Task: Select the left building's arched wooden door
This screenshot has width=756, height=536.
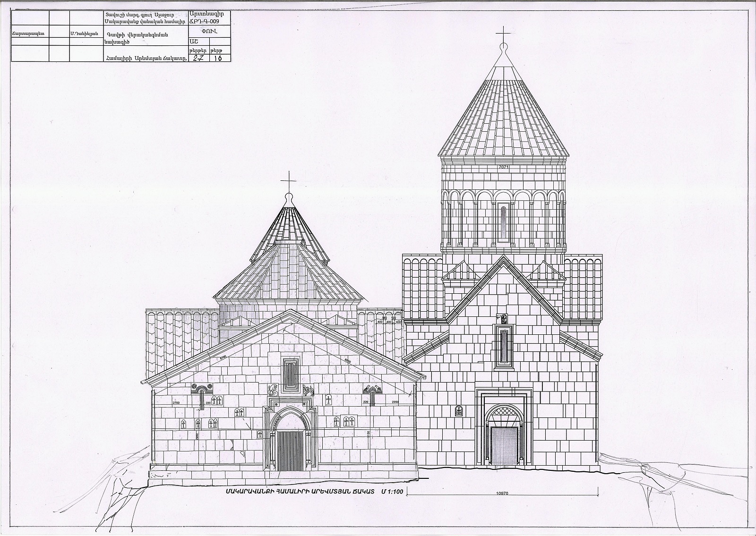Action: pos(291,451)
